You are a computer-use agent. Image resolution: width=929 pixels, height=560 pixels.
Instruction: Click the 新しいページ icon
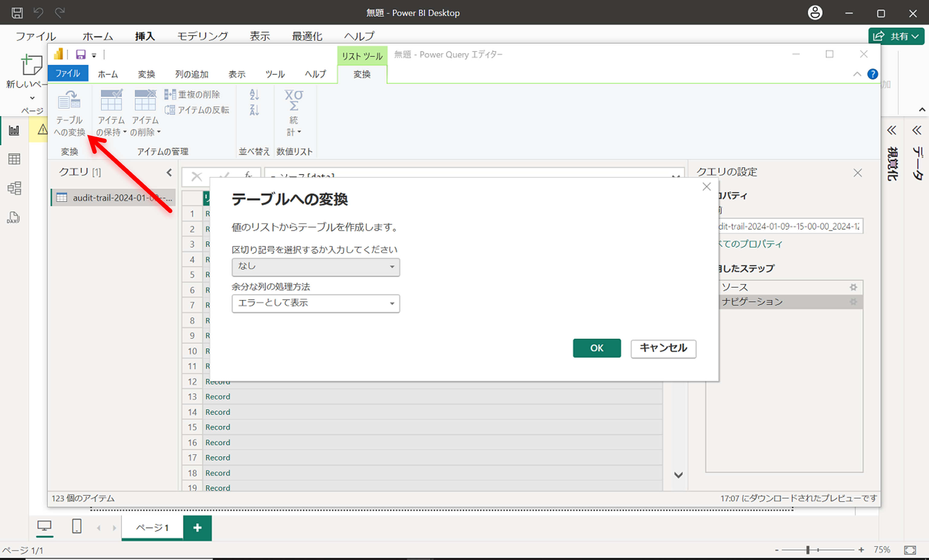coord(31,65)
